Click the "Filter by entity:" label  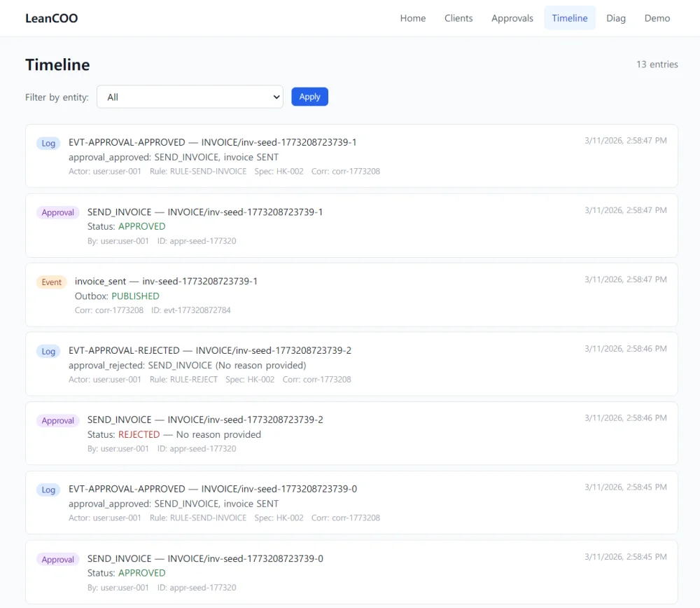(57, 97)
